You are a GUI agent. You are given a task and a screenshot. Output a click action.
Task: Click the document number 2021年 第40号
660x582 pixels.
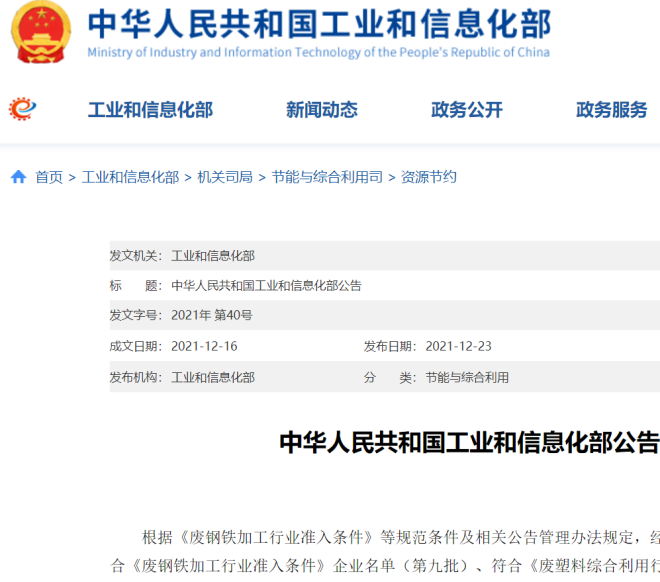[212, 316]
